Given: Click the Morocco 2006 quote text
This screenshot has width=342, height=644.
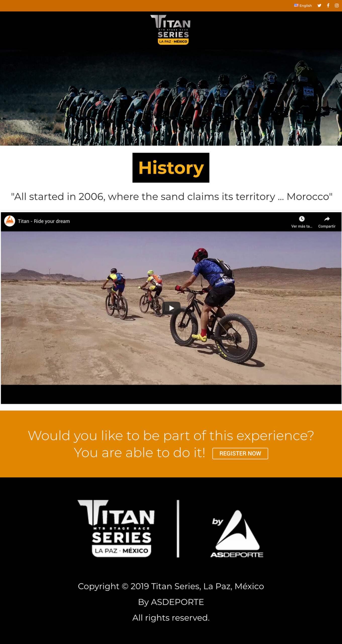Looking at the screenshot, I should coord(172,197).
